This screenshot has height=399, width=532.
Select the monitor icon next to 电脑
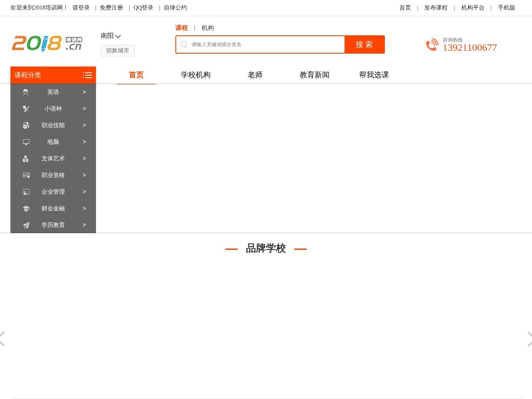[x=26, y=142]
